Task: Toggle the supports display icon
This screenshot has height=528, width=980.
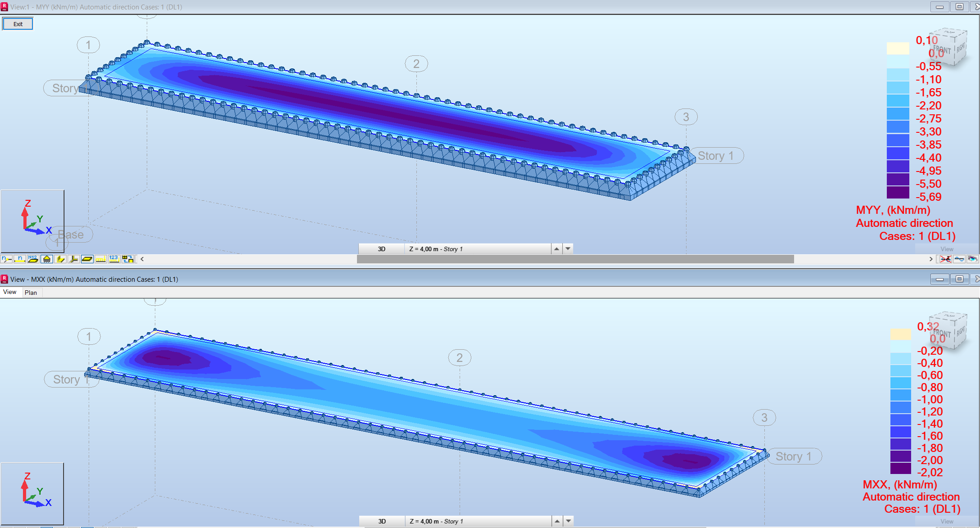Action: tap(46, 259)
